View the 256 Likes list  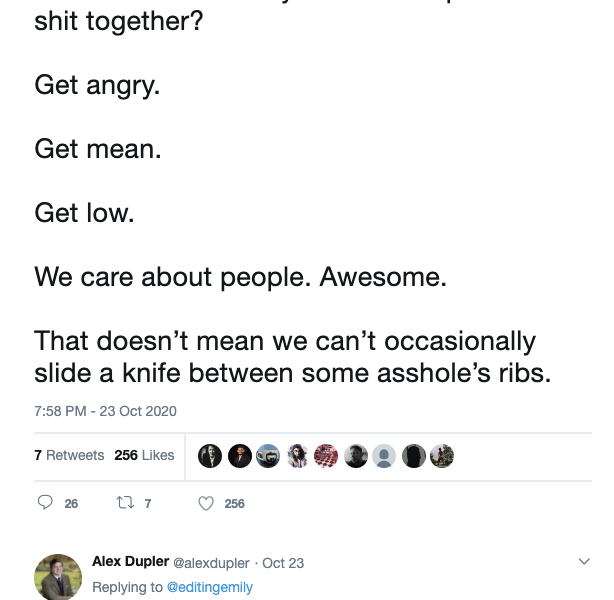(x=144, y=455)
